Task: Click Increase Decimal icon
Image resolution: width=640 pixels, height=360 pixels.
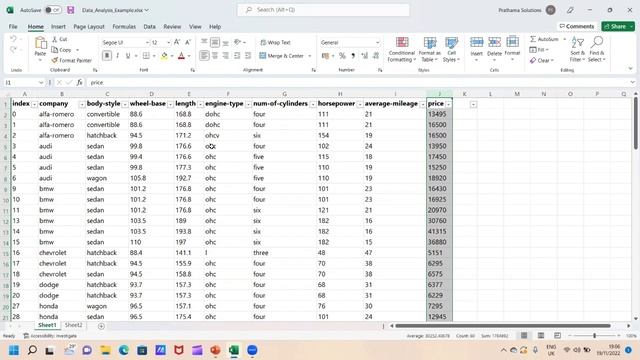Action: 364,56
